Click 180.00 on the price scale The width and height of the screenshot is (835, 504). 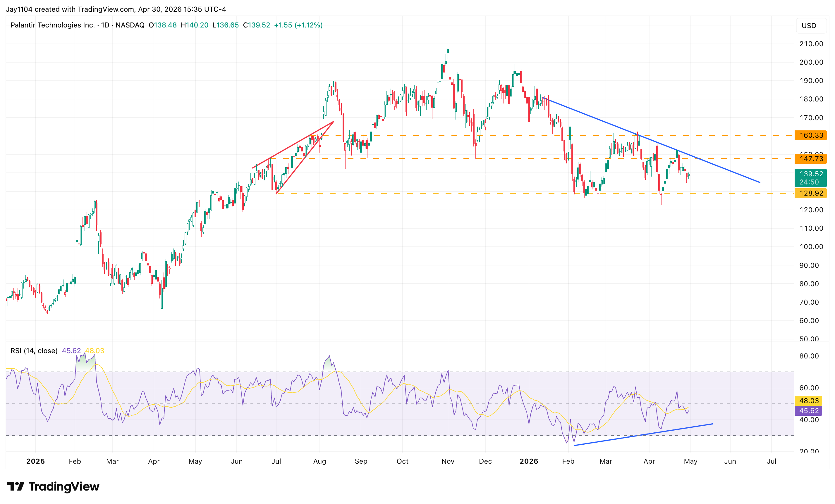811,99
